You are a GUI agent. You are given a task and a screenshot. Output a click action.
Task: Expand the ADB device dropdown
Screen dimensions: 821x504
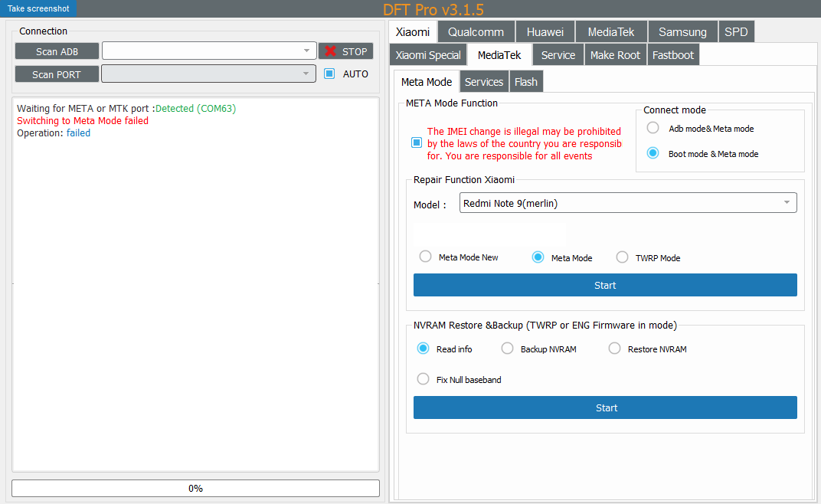pos(306,51)
